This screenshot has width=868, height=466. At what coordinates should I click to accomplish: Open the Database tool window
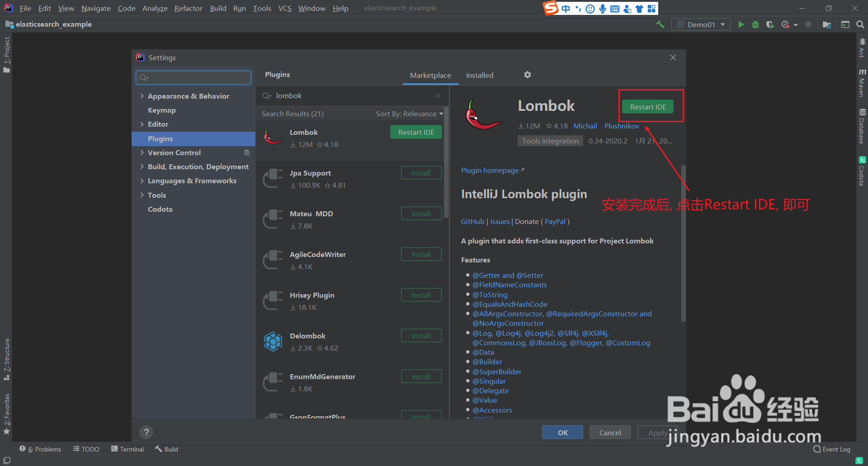[x=862, y=126]
